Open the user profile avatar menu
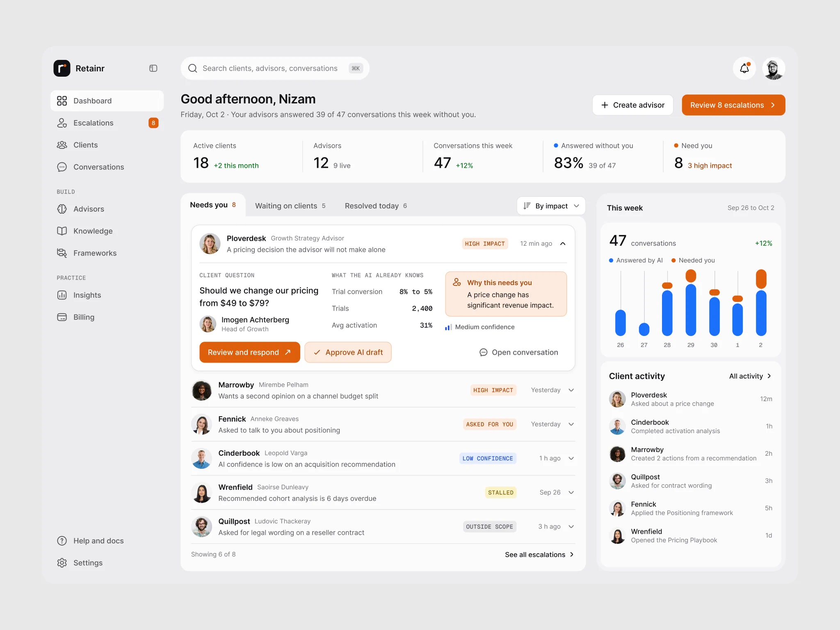This screenshot has width=840, height=630. (774, 68)
